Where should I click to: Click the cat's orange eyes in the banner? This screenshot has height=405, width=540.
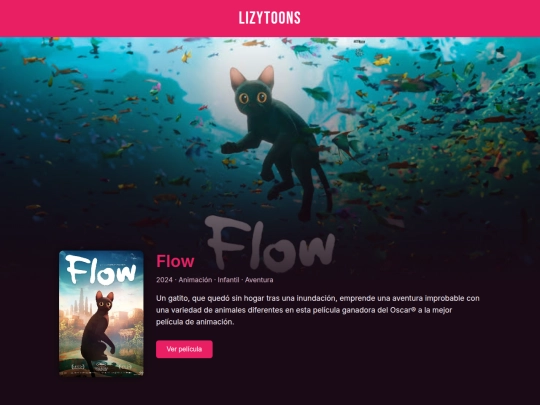(253, 98)
